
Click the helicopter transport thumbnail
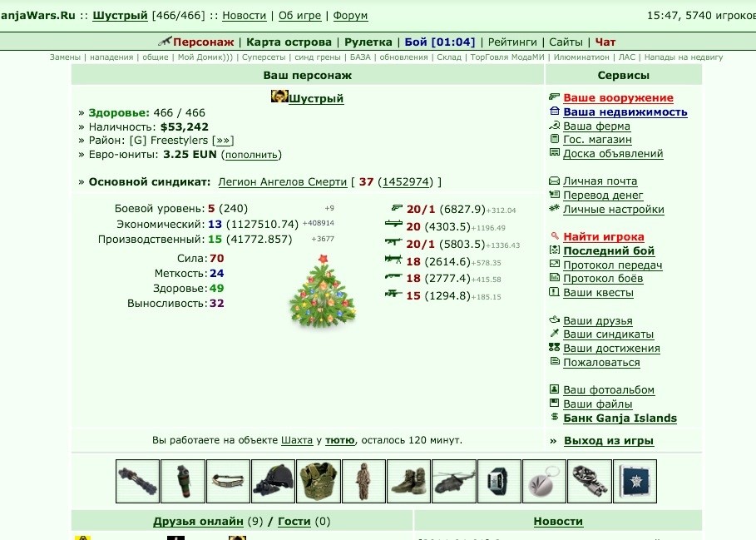[x=454, y=481]
